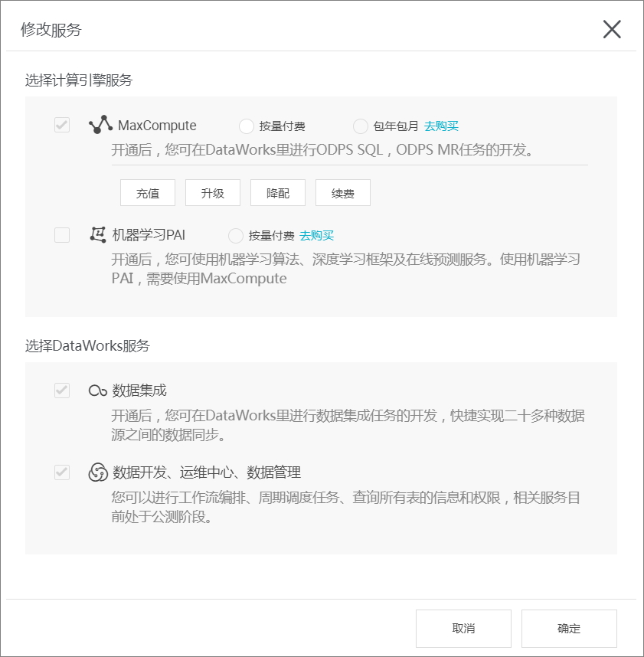Viewport: 644px width, 657px height.
Task: Toggle the 数据开发、运维中心、数据管理 checkbox
Action: coord(62,472)
